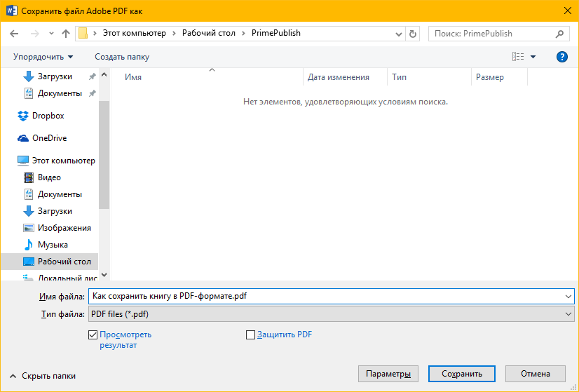Go up one folder level

click(x=66, y=34)
